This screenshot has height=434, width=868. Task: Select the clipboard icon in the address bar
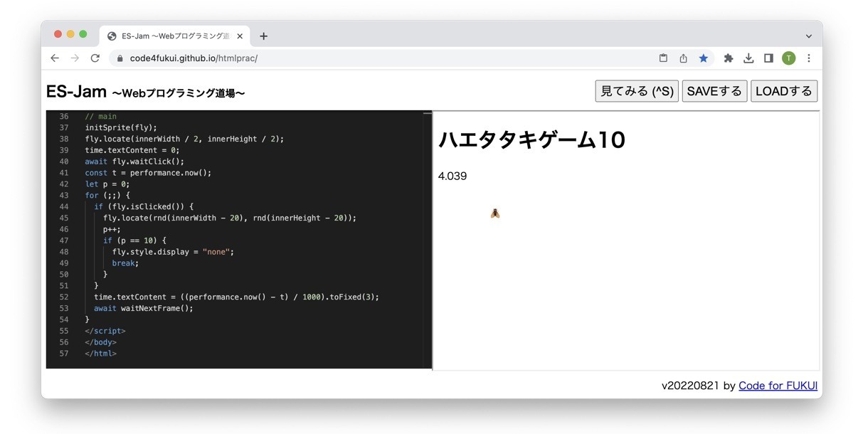tap(662, 58)
